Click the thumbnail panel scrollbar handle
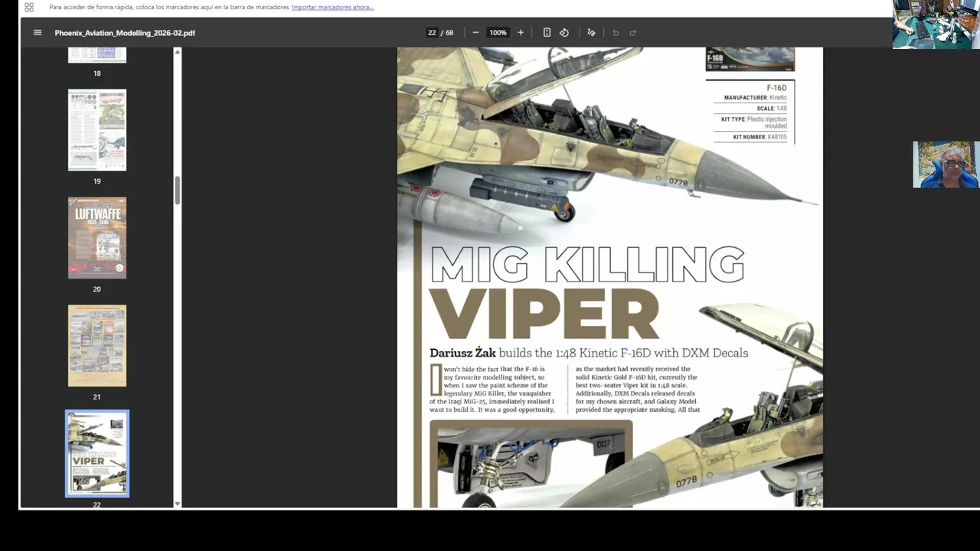 tap(178, 191)
